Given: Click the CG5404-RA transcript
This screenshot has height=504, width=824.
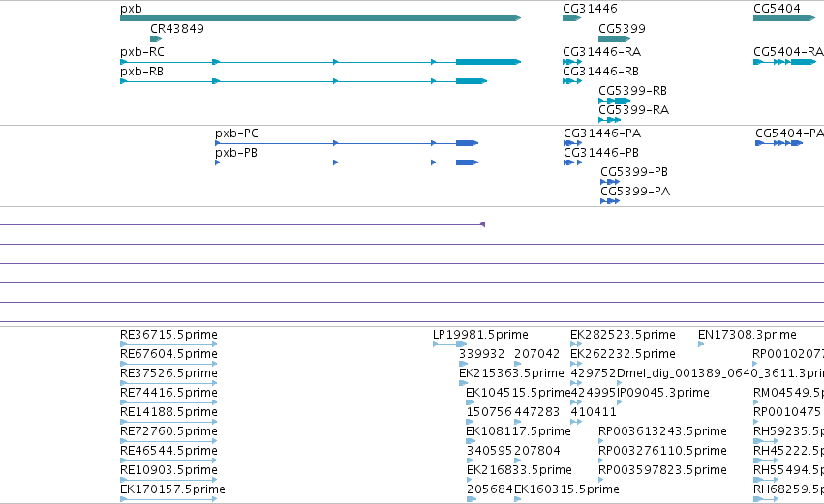Looking at the screenshot, I should click(x=784, y=62).
